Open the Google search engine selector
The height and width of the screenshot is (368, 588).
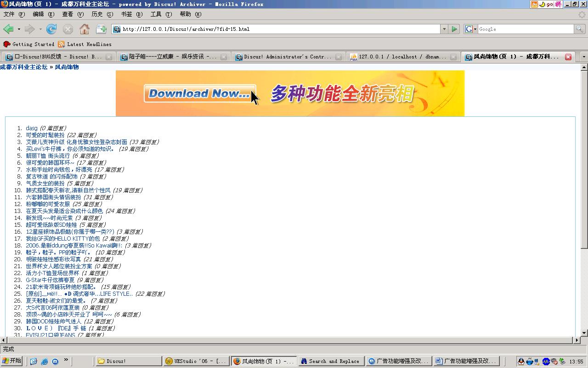click(x=471, y=29)
